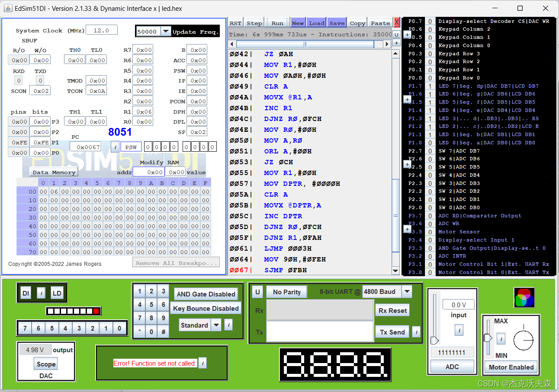Toggle switch 7 in switch bank

point(25,328)
